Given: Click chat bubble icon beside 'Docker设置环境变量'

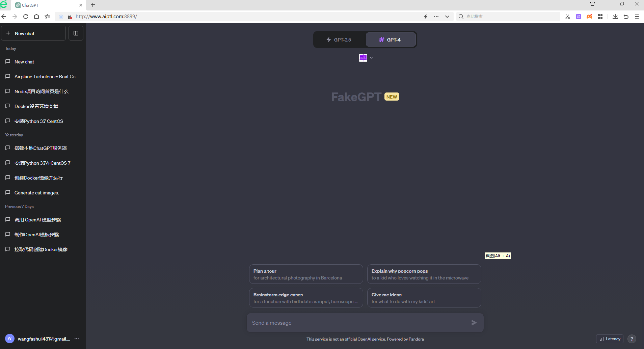Looking at the screenshot, I should tap(8, 106).
